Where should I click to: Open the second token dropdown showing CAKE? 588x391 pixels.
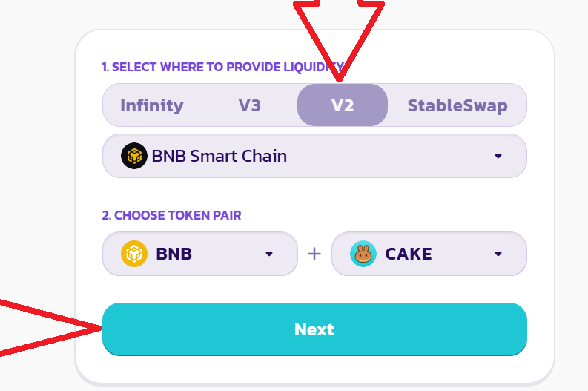click(429, 254)
